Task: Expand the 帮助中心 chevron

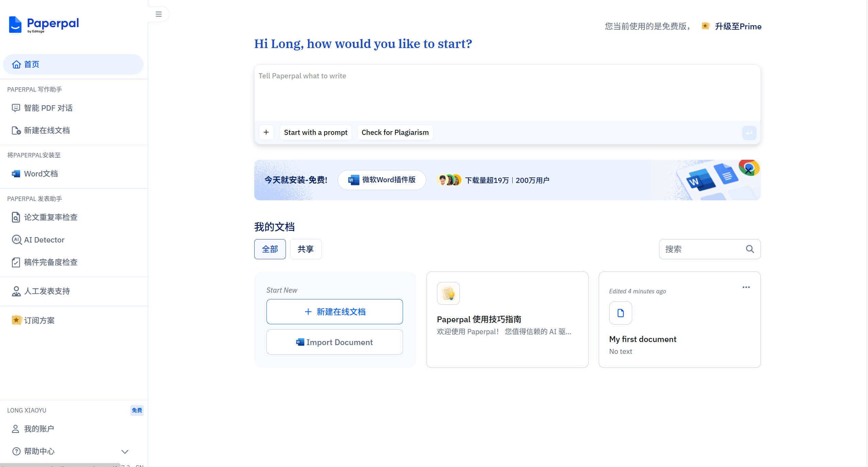Action: coord(125,452)
